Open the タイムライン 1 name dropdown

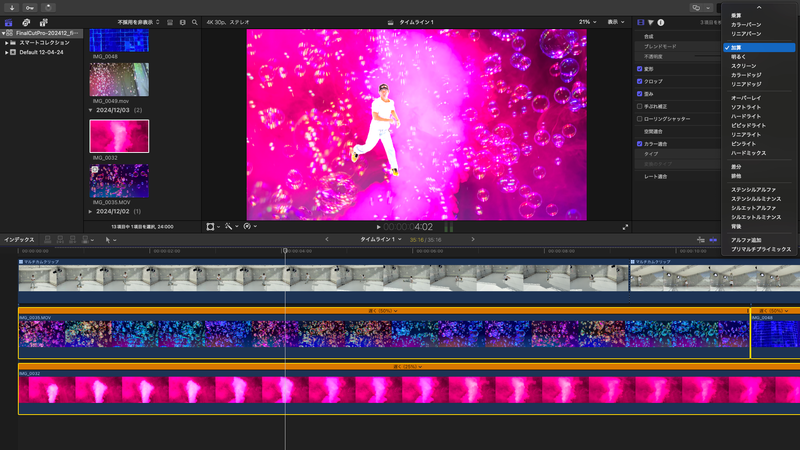tap(381, 239)
